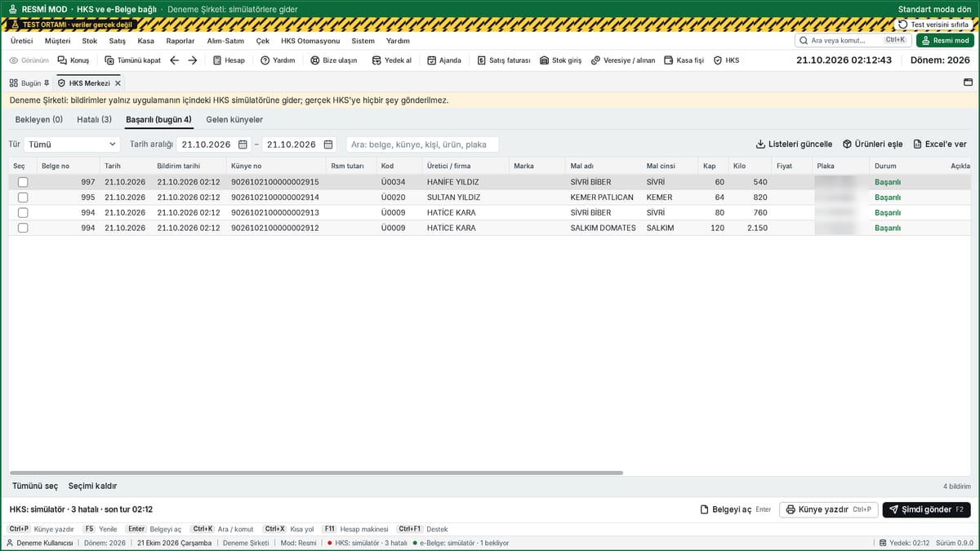Viewport: 980px width, 551px height.
Task: Expand the Tür dropdown showing Tümü
Action: pyautogui.click(x=73, y=144)
